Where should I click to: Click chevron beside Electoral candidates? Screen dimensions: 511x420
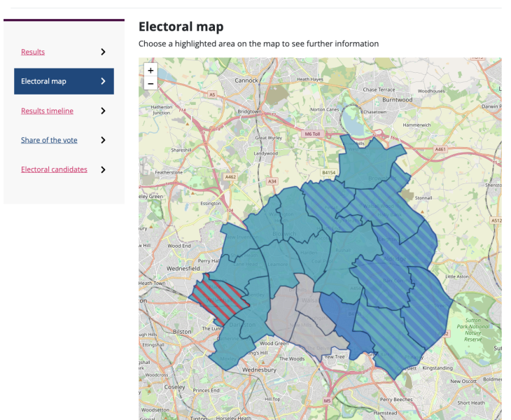coord(104,169)
